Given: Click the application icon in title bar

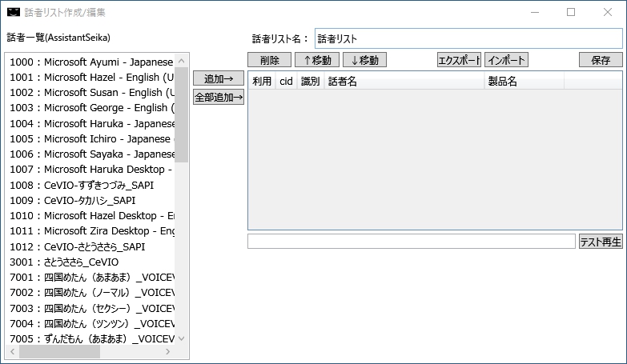Looking at the screenshot, I should 13,12.
